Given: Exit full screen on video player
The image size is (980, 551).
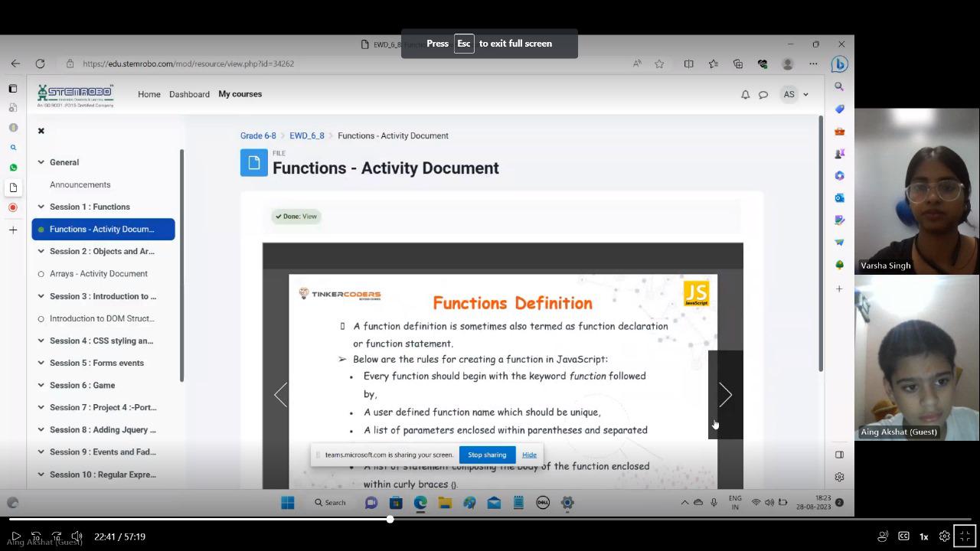Looking at the screenshot, I should point(965,536).
